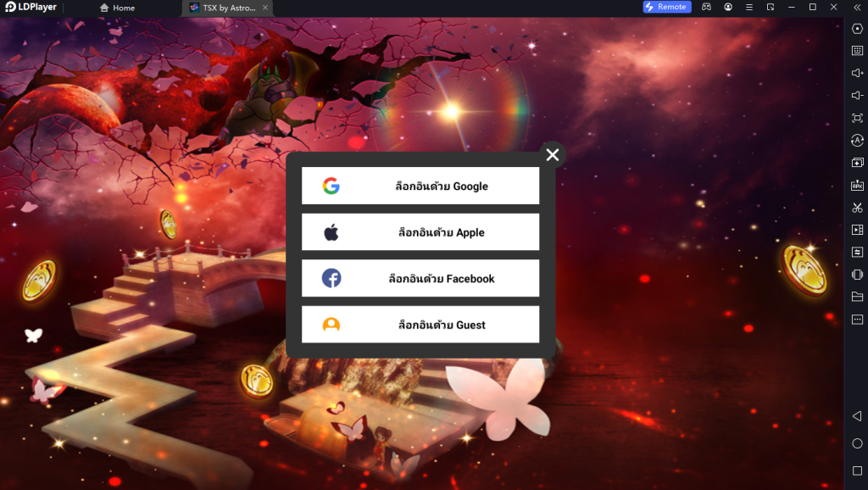Install APK file icon
This screenshot has width=868, height=490.
[857, 186]
